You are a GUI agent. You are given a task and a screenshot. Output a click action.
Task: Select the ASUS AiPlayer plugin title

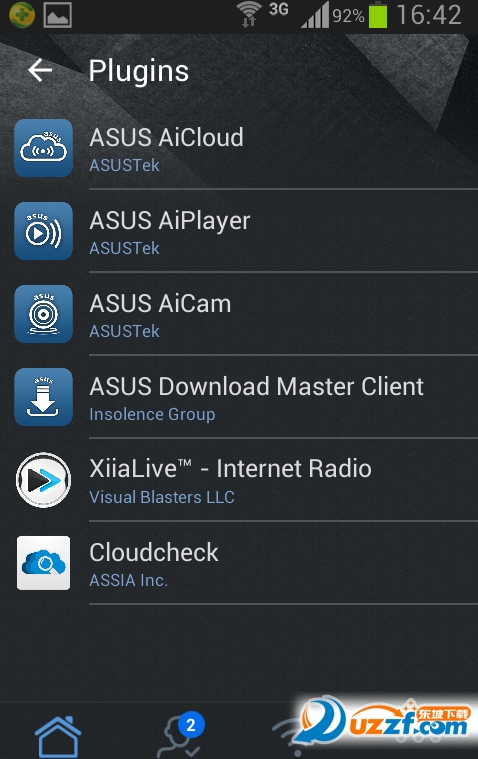pyautogui.click(x=170, y=221)
